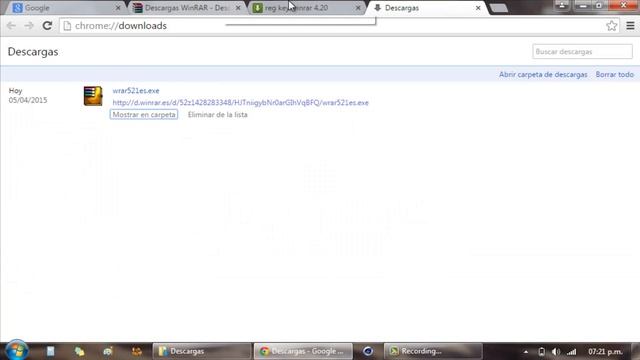The width and height of the screenshot is (640, 360).
Task: Click the browser forward arrow
Action: point(29,26)
